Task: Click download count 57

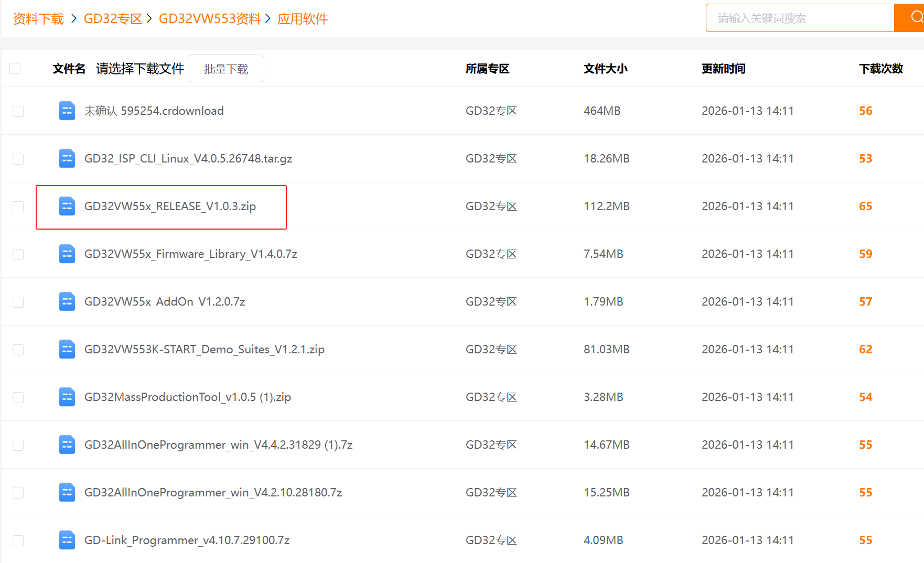Action: [x=866, y=301]
